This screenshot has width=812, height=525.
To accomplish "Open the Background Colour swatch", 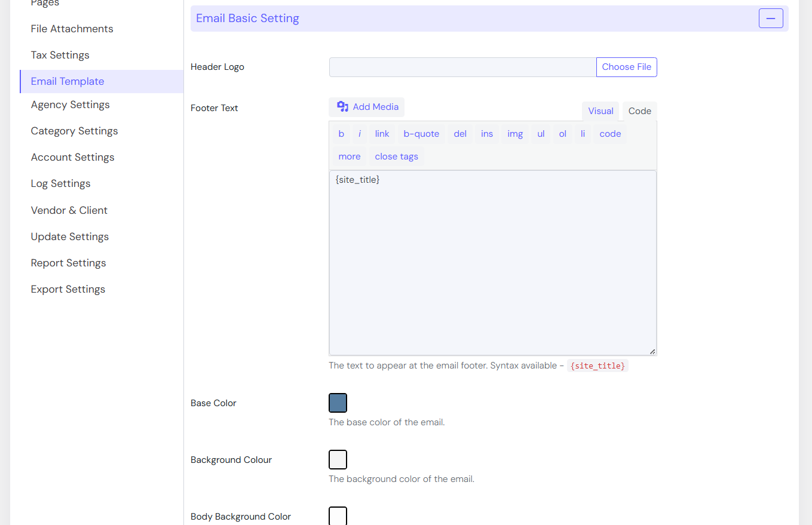I will tap(338, 460).
